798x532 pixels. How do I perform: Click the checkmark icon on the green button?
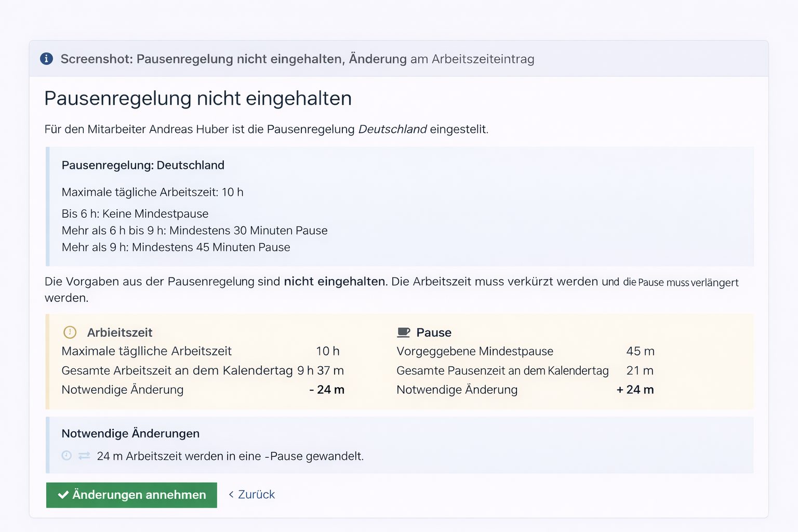coord(63,495)
